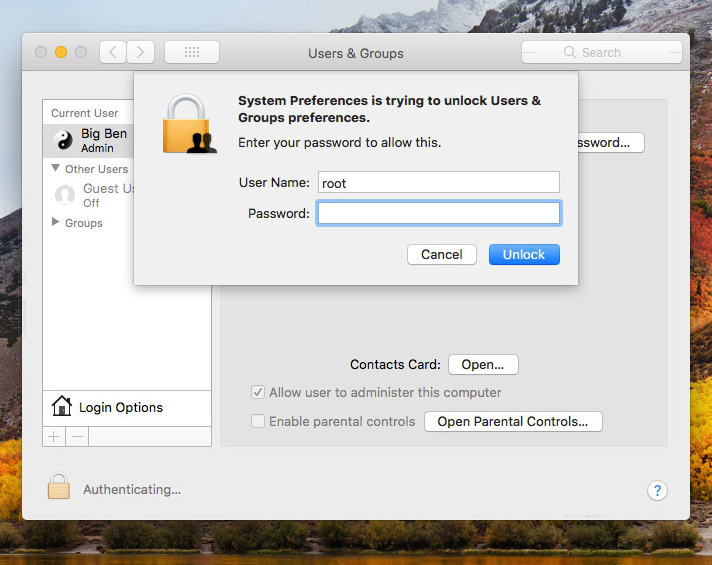
Task: Click the Groups label in sidebar
Action: point(84,223)
